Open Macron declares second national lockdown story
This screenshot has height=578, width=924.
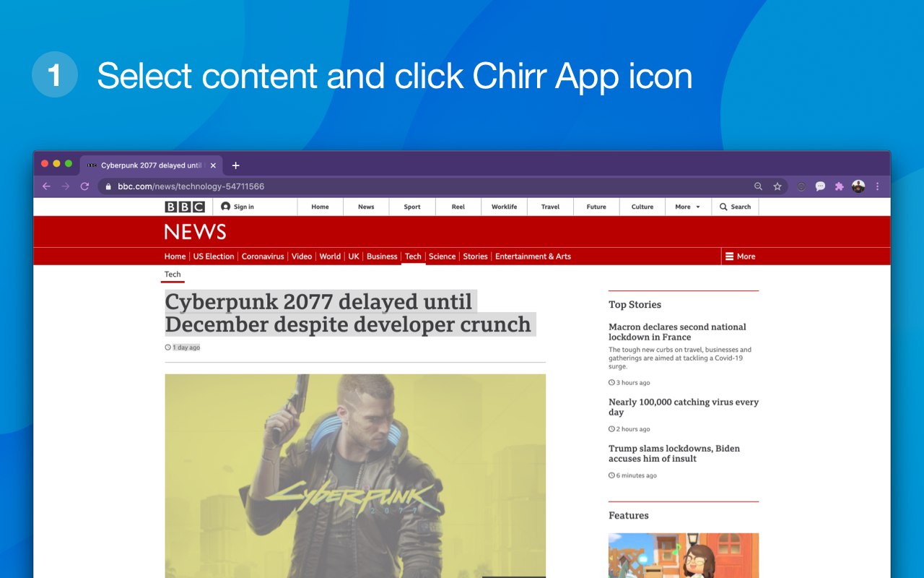(x=677, y=332)
